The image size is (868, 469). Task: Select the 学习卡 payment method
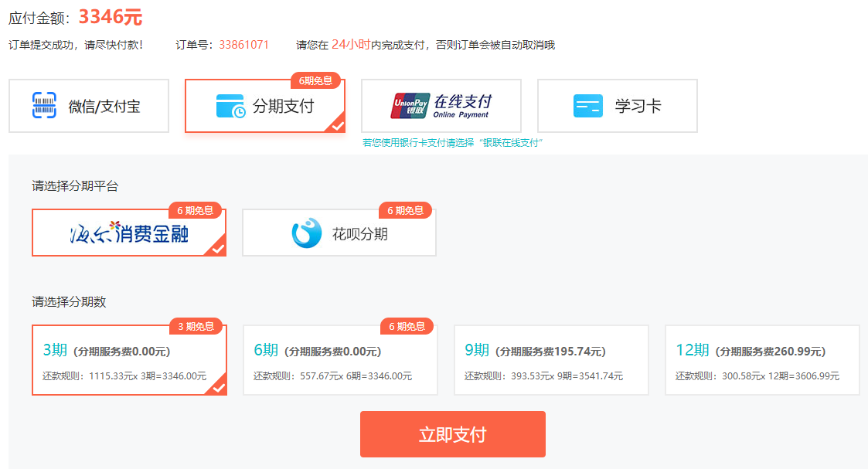[x=618, y=106]
